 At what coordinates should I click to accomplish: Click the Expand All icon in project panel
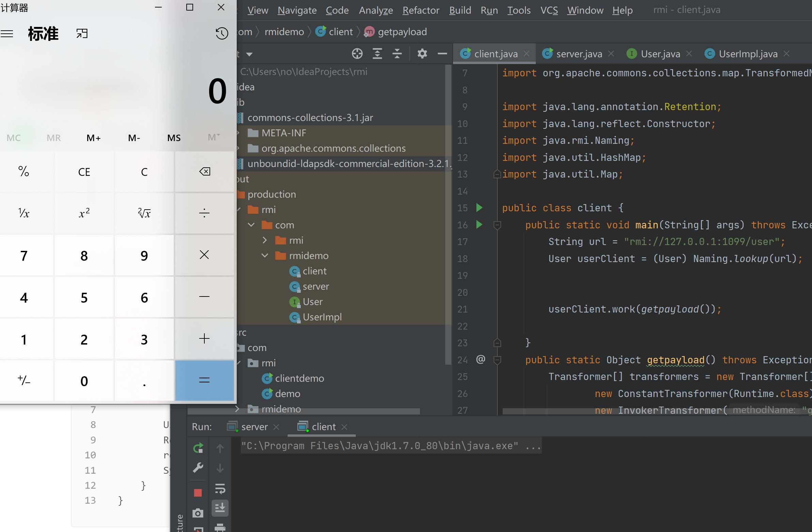(377, 54)
